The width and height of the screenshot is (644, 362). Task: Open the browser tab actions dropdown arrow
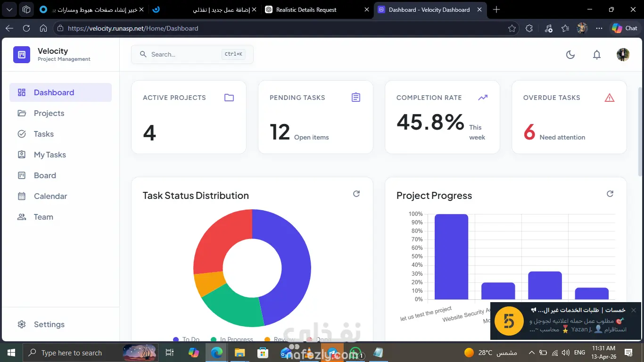click(x=10, y=9)
